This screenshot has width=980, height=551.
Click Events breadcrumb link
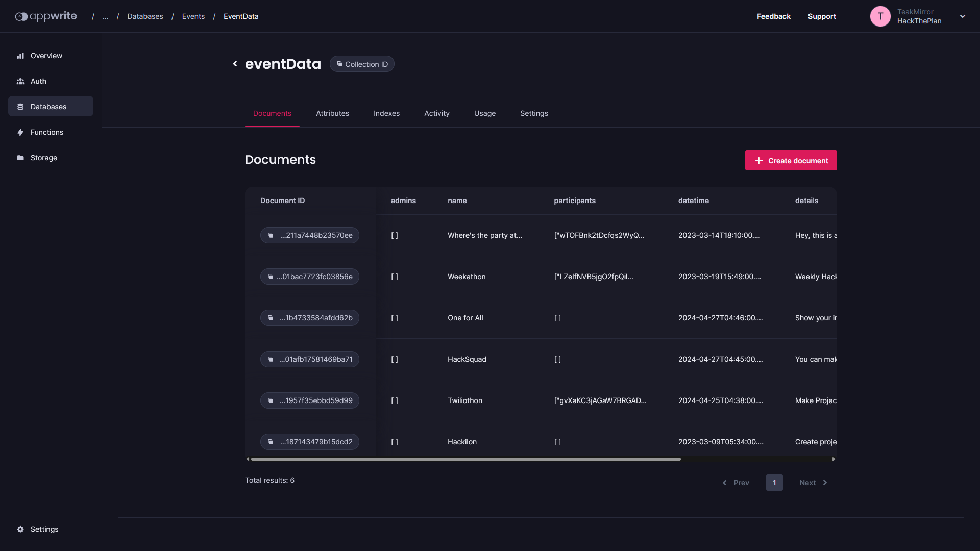pos(193,16)
